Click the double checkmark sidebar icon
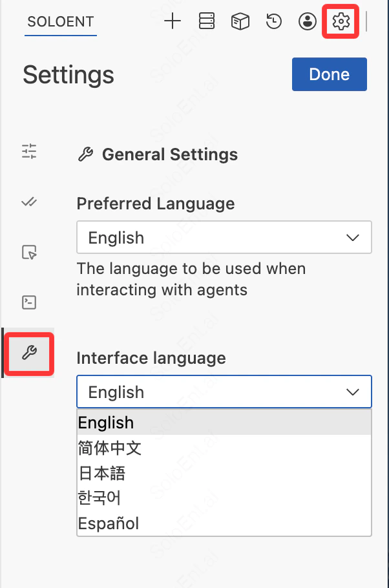 tap(28, 202)
